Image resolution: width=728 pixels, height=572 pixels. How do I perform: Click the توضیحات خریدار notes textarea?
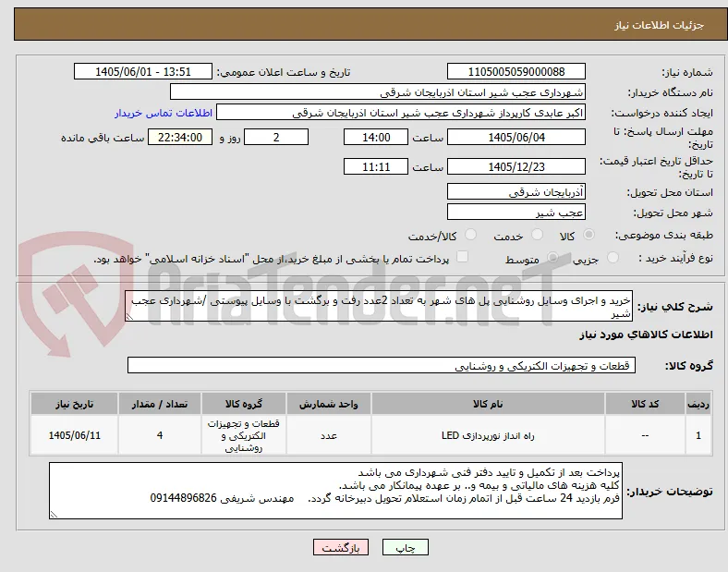click(x=335, y=491)
